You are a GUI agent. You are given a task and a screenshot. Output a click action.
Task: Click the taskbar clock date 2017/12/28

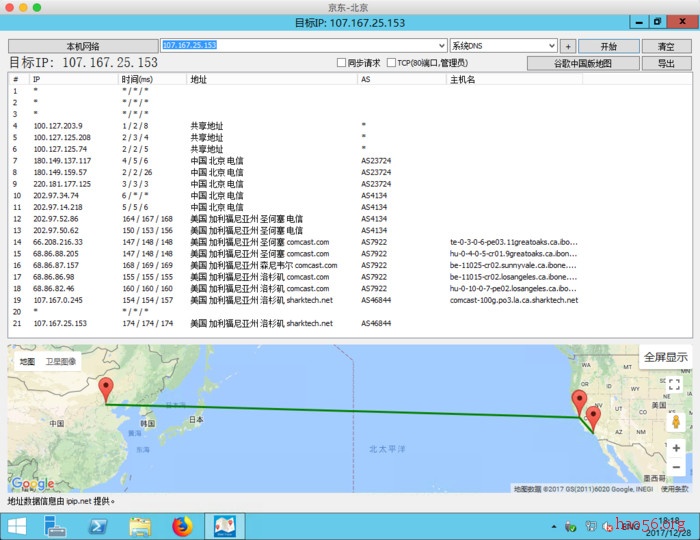pos(668,532)
